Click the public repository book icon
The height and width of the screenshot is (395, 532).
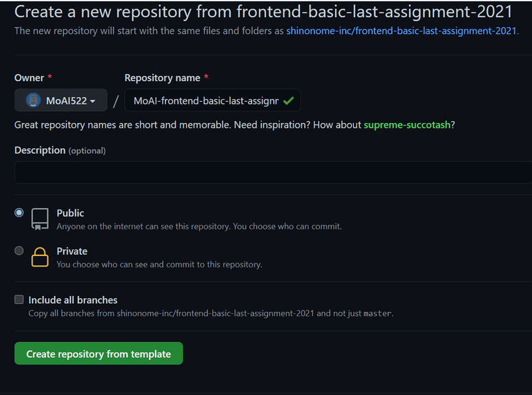tap(40, 219)
